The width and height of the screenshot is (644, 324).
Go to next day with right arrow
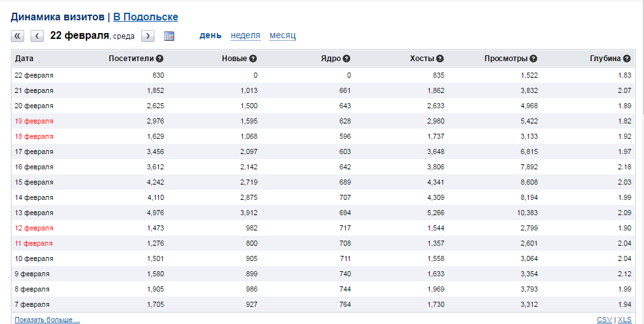pos(147,36)
